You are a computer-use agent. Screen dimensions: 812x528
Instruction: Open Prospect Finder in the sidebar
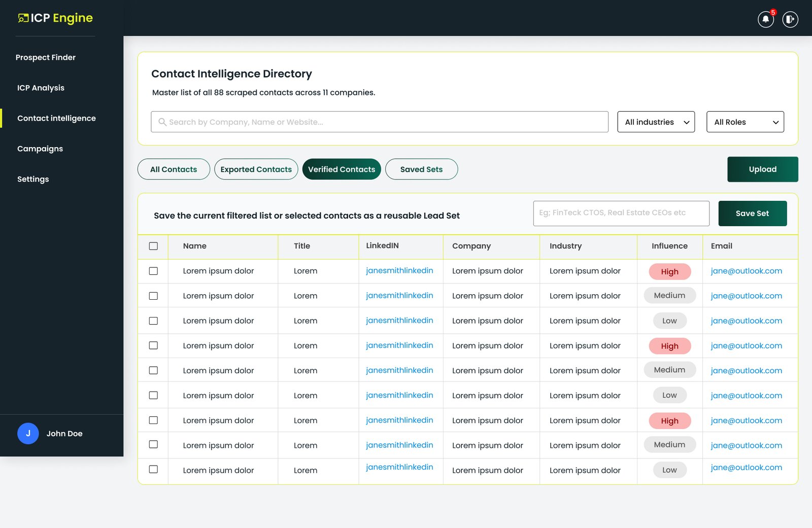46,57
